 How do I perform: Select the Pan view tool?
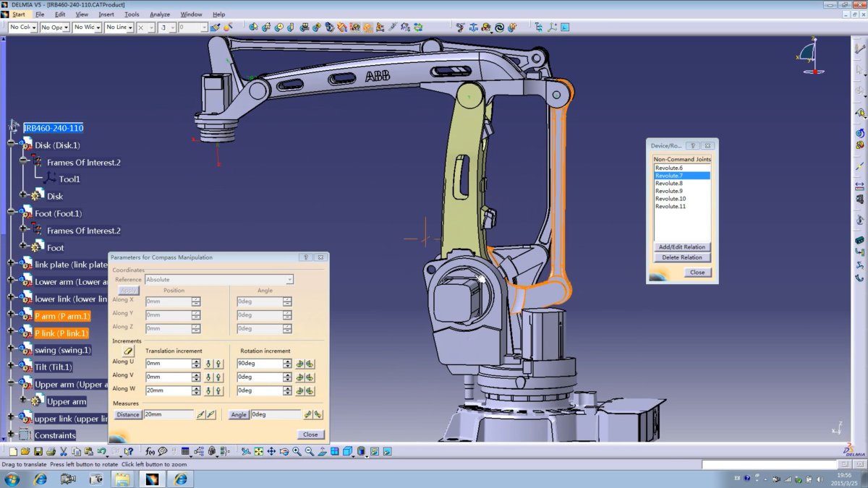pyautogui.click(x=271, y=451)
